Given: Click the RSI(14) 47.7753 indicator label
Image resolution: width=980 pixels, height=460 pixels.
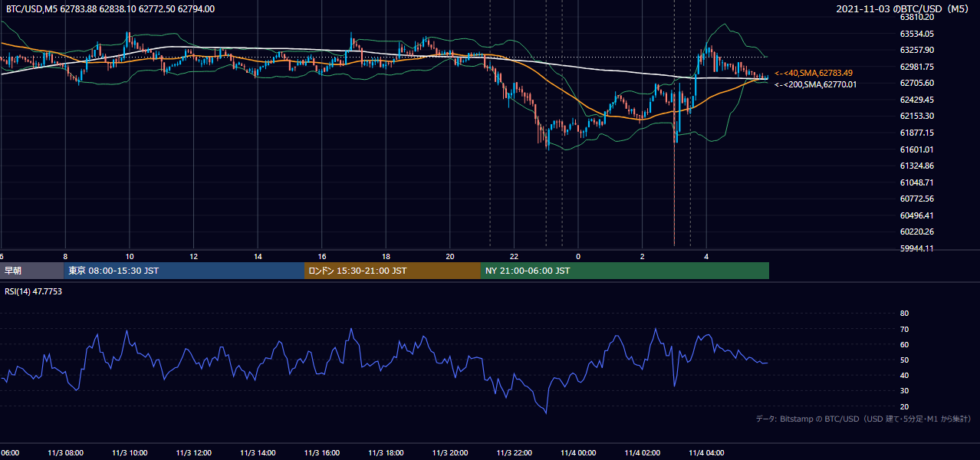Looking at the screenshot, I should coord(33,291).
